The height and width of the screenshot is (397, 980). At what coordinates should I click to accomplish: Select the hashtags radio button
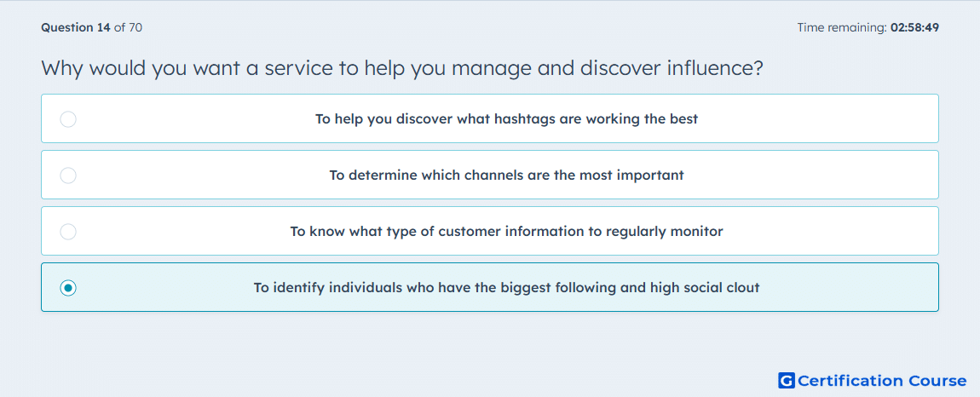tap(68, 118)
